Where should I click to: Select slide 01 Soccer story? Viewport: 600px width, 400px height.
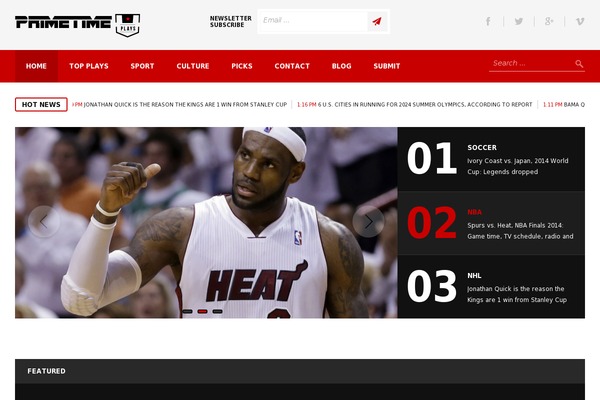[491, 159]
